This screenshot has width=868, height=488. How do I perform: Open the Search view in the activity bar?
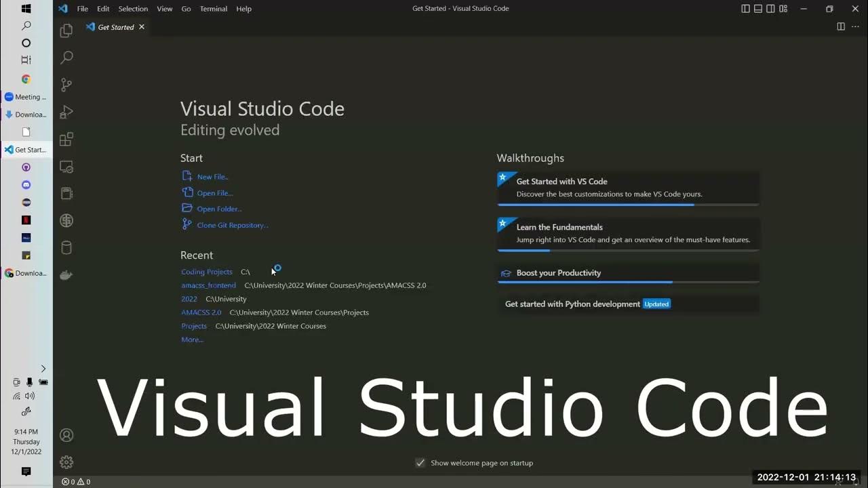(x=66, y=58)
